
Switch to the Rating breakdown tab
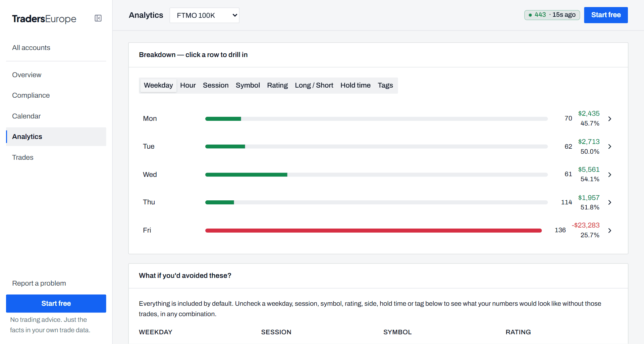pyautogui.click(x=277, y=85)
